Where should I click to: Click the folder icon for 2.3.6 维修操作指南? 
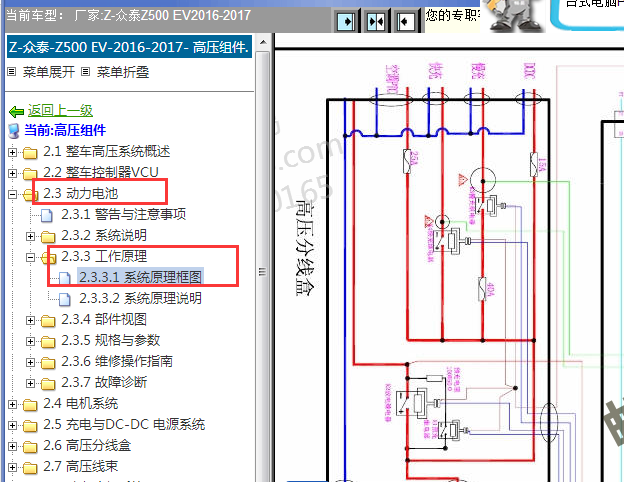(48, 363)
